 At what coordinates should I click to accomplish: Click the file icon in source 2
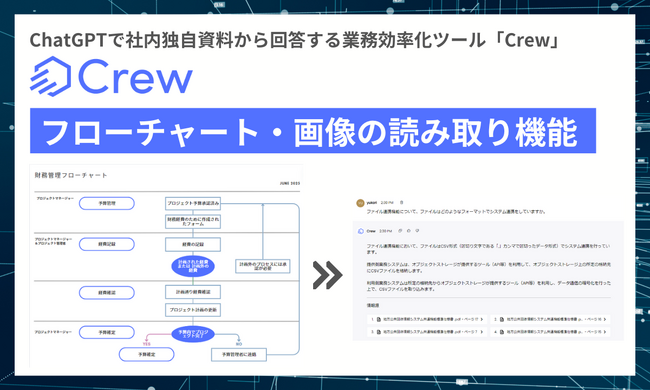point(502,319)
